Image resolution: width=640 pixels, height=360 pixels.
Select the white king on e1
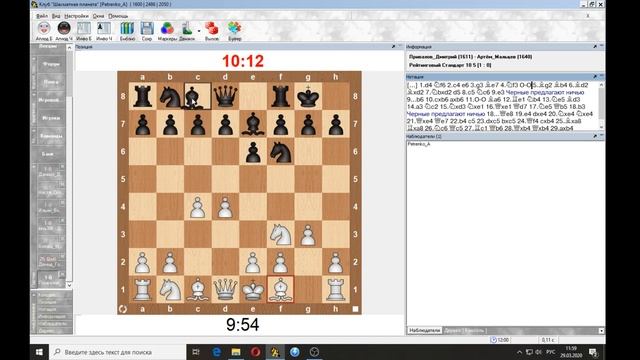pos(253,289)
